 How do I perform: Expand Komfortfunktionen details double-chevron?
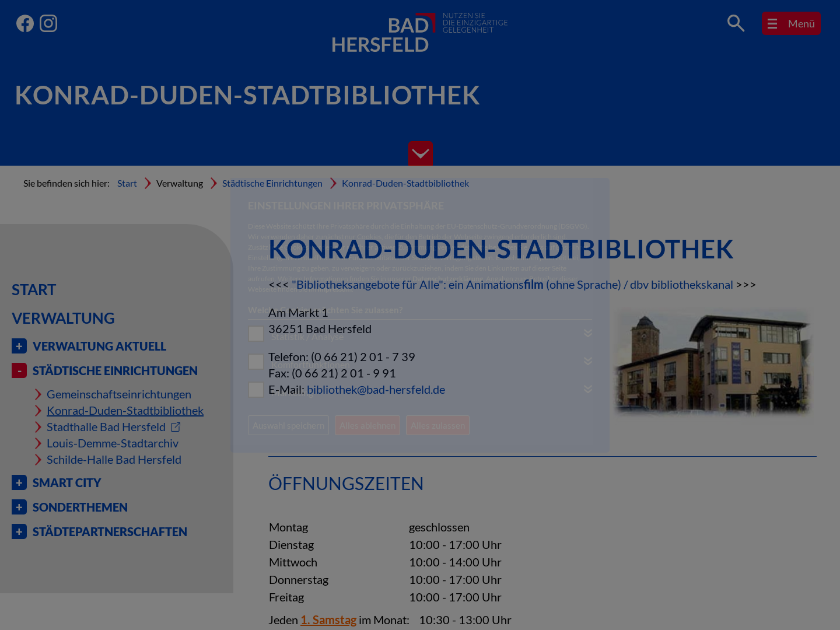click(588, 360)
